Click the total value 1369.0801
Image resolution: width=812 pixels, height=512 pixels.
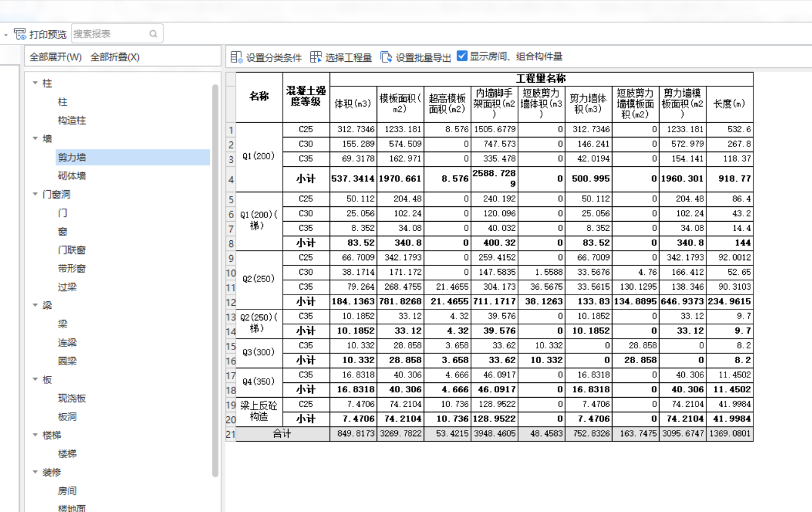[729, 434]
